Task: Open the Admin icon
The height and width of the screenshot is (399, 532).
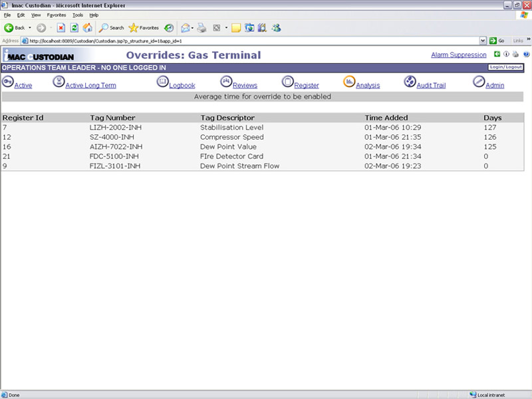Action: coord(479,82)
